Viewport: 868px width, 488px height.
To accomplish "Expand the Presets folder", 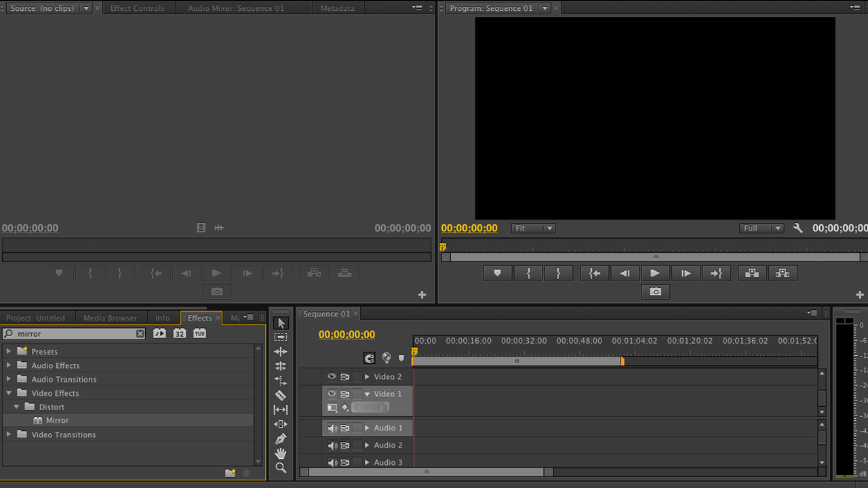I will click(x=9, y=351).
